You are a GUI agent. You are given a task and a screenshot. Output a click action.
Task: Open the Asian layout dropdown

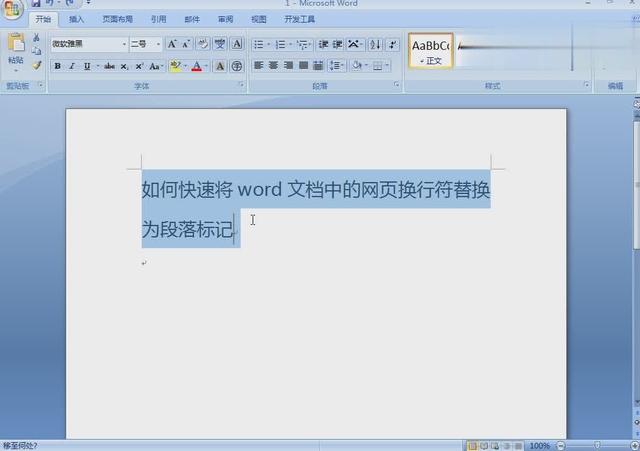click(355, 44)
